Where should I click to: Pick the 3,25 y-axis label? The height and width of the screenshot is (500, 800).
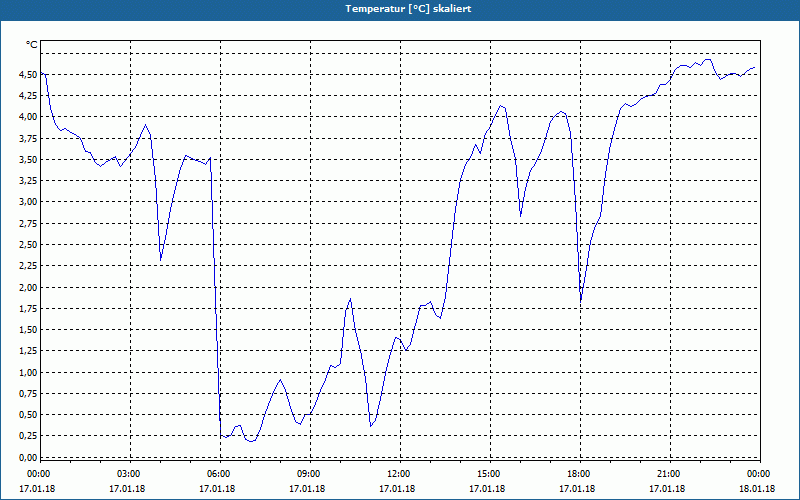pos(29,181)
